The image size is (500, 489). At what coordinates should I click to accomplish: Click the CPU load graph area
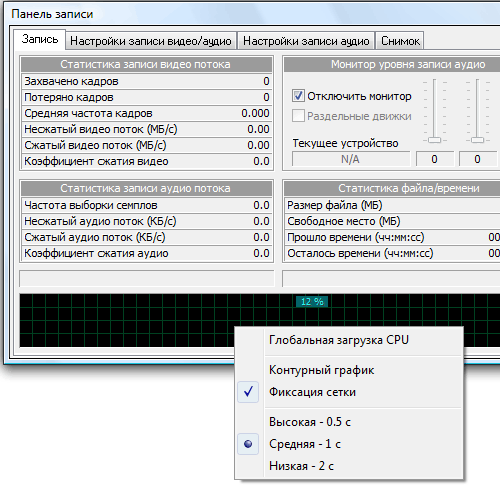pos(127,321)
